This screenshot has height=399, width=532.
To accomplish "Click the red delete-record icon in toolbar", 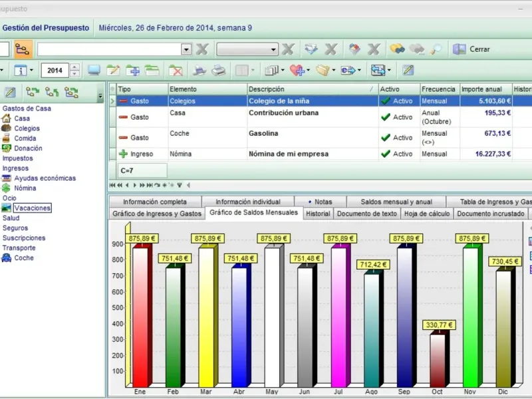I will (176, 70).
